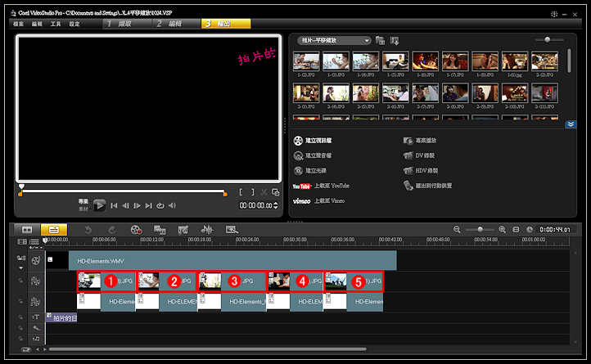Open the Sound Mixer waveform icon
The width and height of the screenshot is (591, 364).
pos(207,230)
